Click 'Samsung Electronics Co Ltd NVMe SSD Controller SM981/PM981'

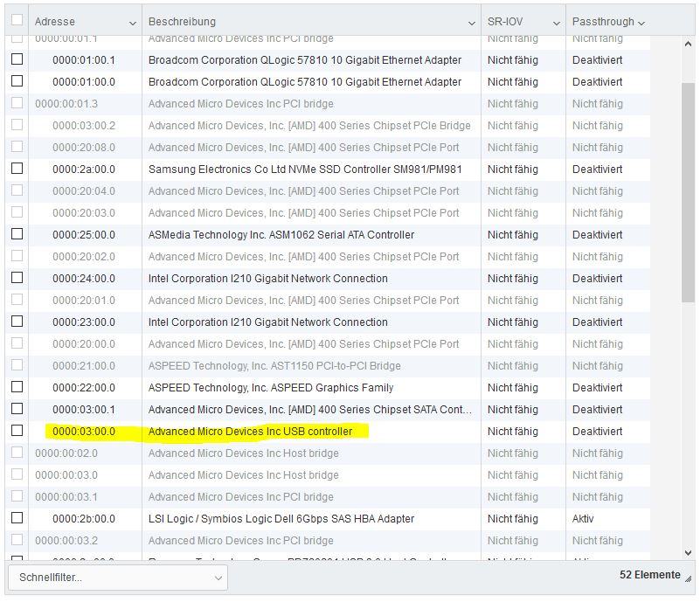point(305,170)
